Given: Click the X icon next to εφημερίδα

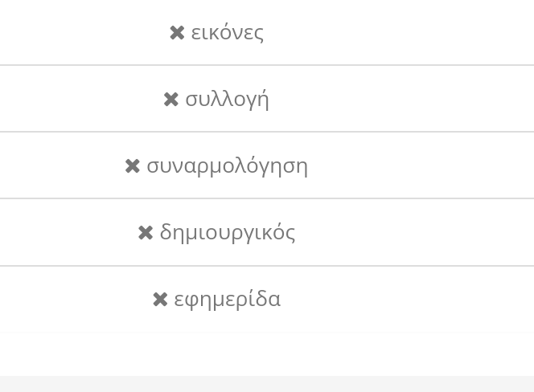Looking at the screenshot, I should tap(160, 300).
